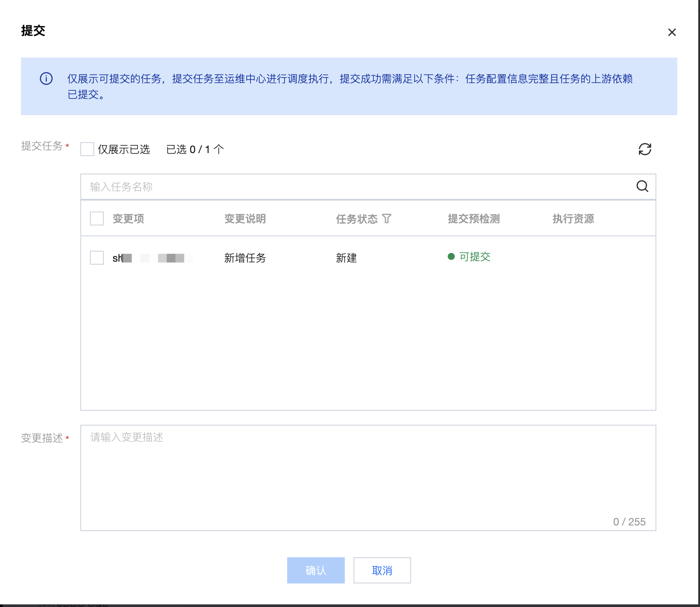Select the checkbox for the sh task row

97,258
